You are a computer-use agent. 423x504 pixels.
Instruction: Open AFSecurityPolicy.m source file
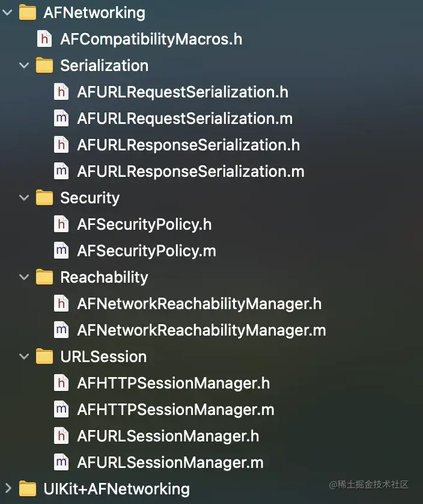(146, 251)
